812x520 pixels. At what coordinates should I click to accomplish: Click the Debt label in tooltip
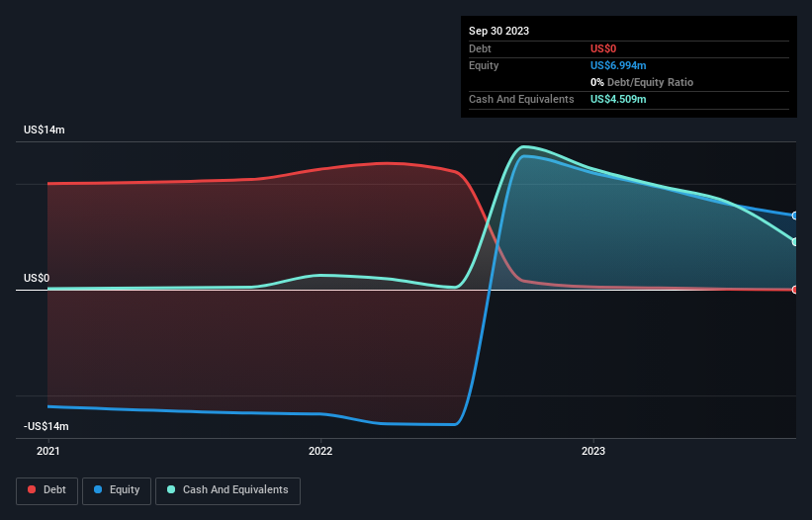point(480,48)
